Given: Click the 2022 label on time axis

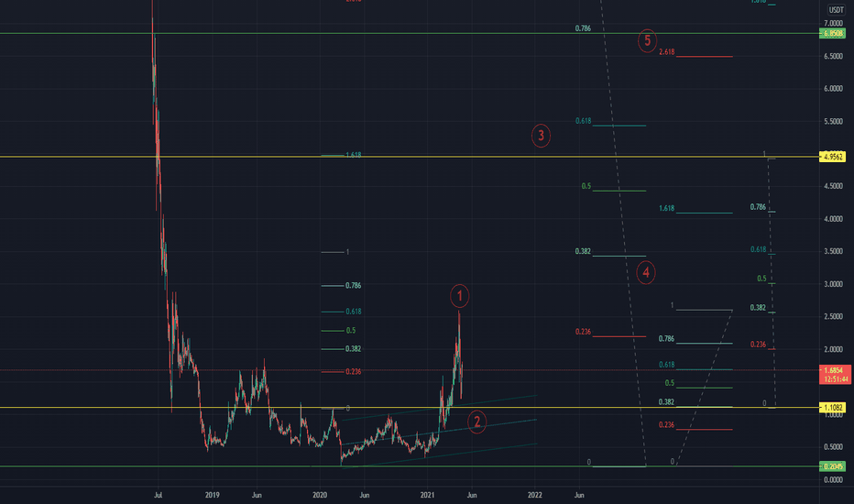Looking at the screenshot, I should [x=535, y=495].
